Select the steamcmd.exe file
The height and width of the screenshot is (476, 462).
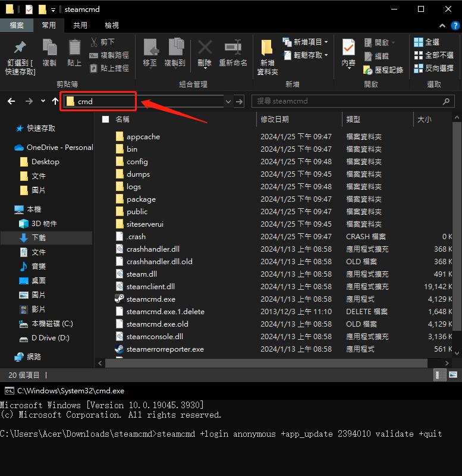tap(145, 299)
